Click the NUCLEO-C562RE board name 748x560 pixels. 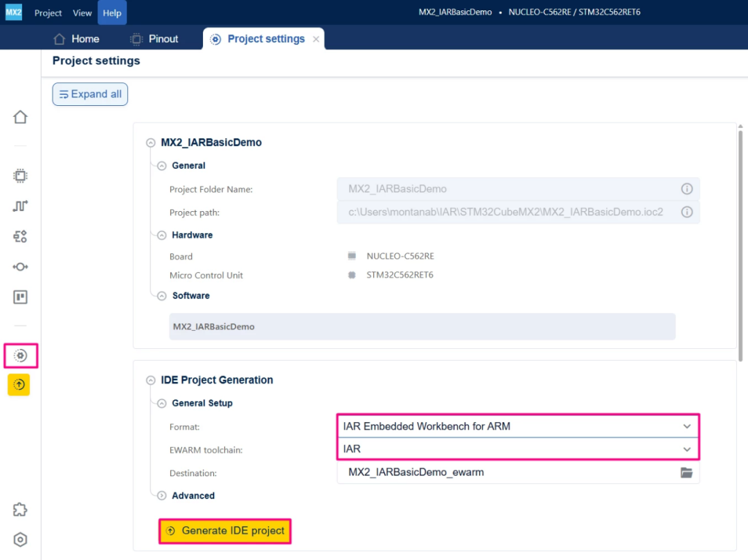400,256
